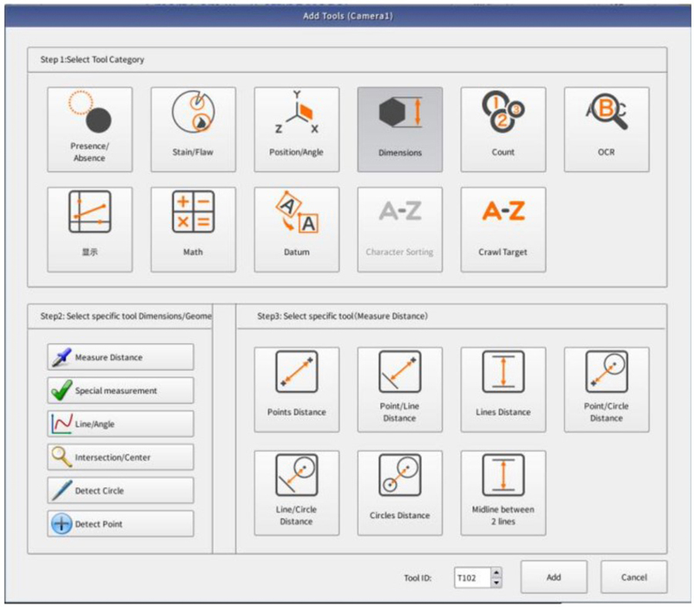
Task: Click the Cancel button
Action: click(634, 577)
